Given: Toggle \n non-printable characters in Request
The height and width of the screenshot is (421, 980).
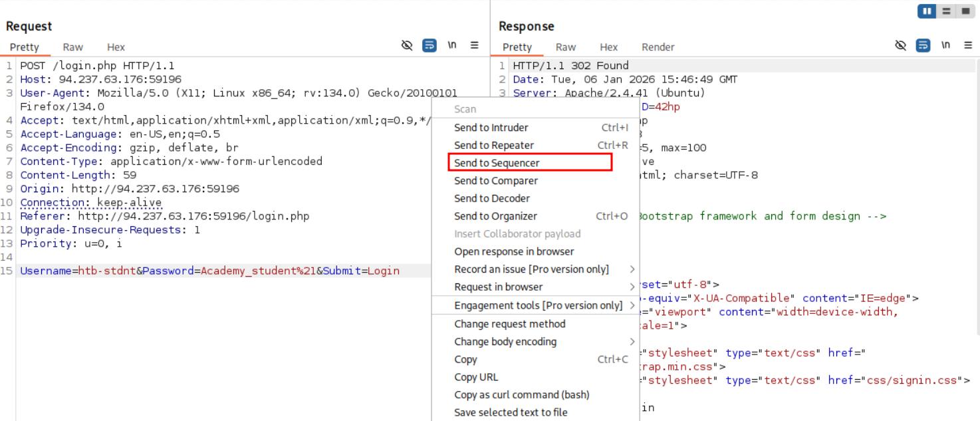Looking at the screenshot, I should click(x=453, y=46).
